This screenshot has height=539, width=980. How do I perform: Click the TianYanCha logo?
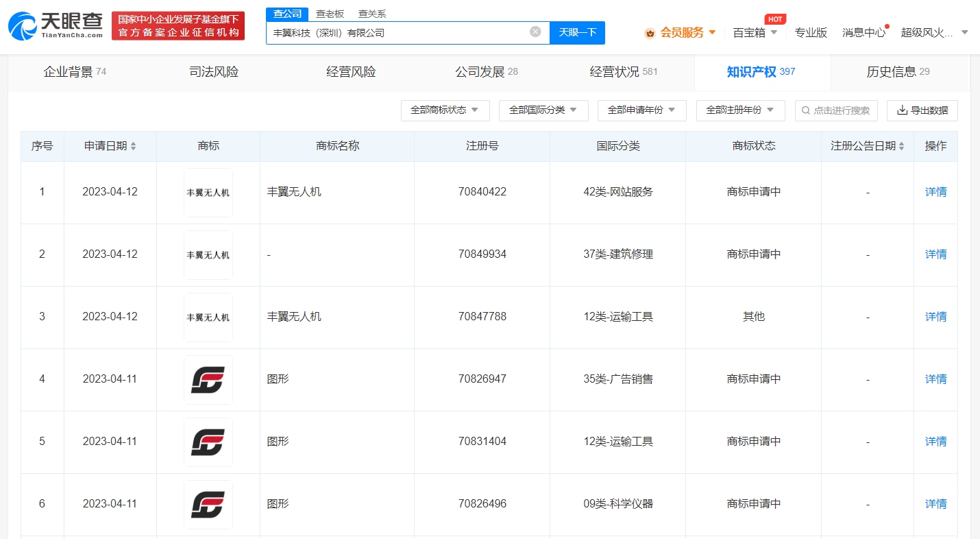[55, 25]
